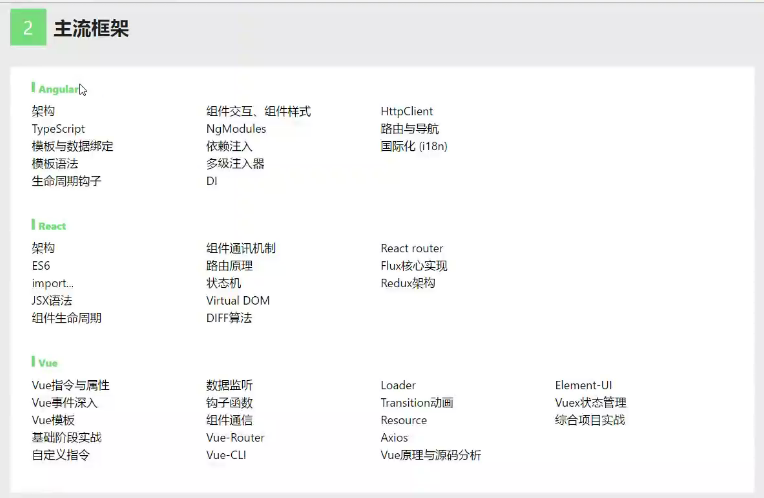Click 状态机 item

pos(223,283)
